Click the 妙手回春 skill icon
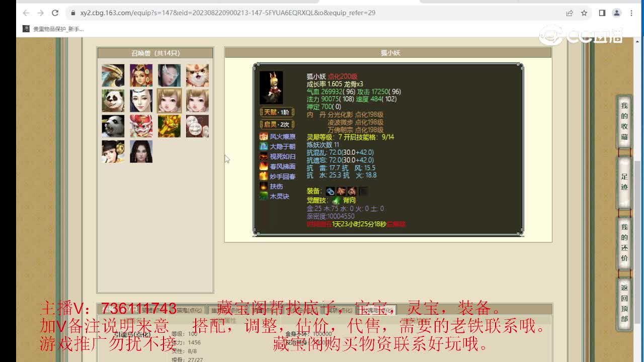 click(x=264, y=176)
